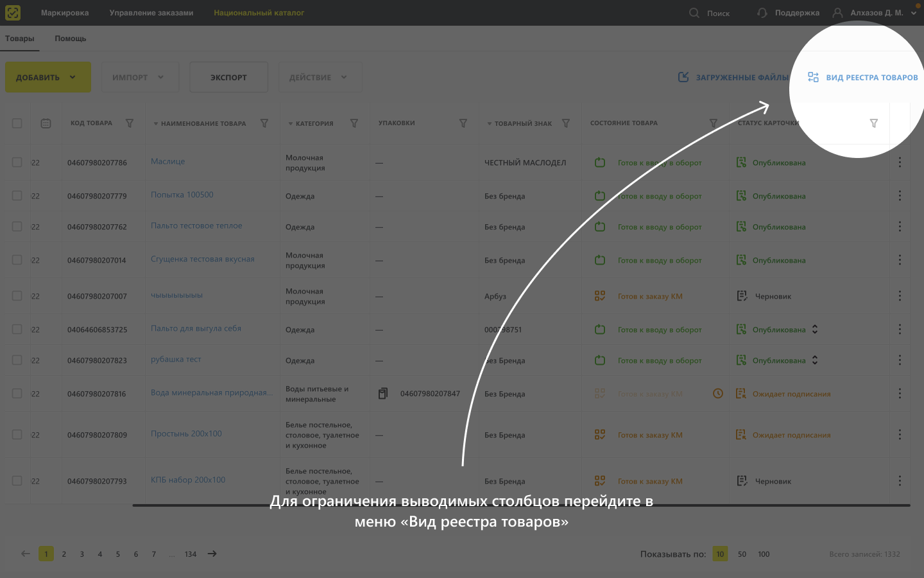This screenshot has width=924, height=578.
Task: Click the Экспорт button
Action: coord(228,77)
